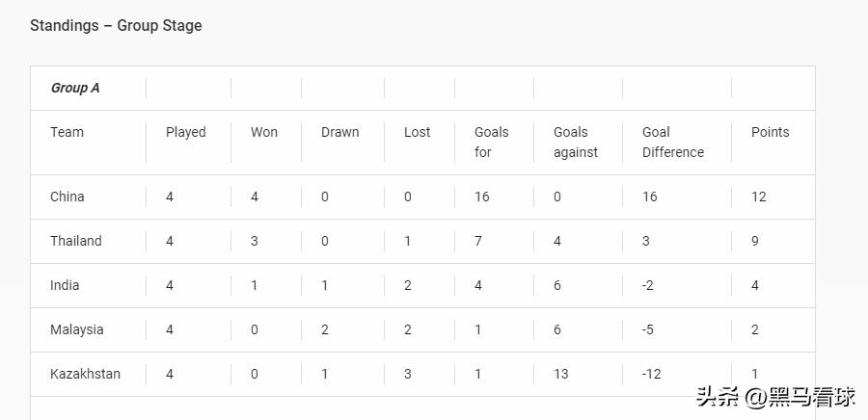Click the Goals against column header
The image size is (868, 420).
tap(575, 142)
